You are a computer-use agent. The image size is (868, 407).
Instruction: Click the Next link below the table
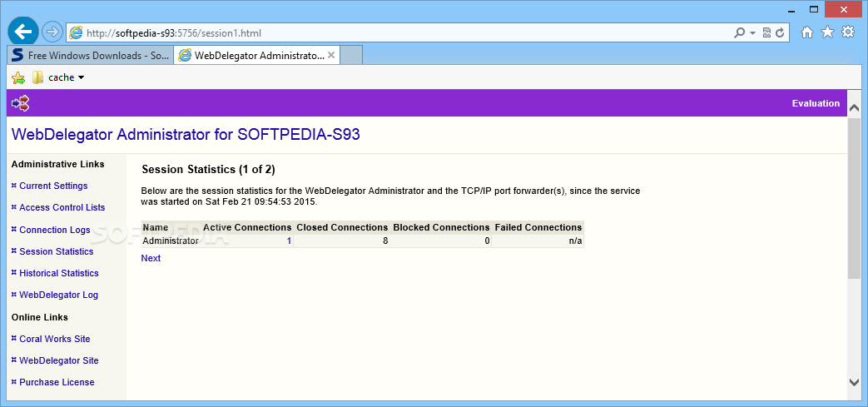point(151,258)
